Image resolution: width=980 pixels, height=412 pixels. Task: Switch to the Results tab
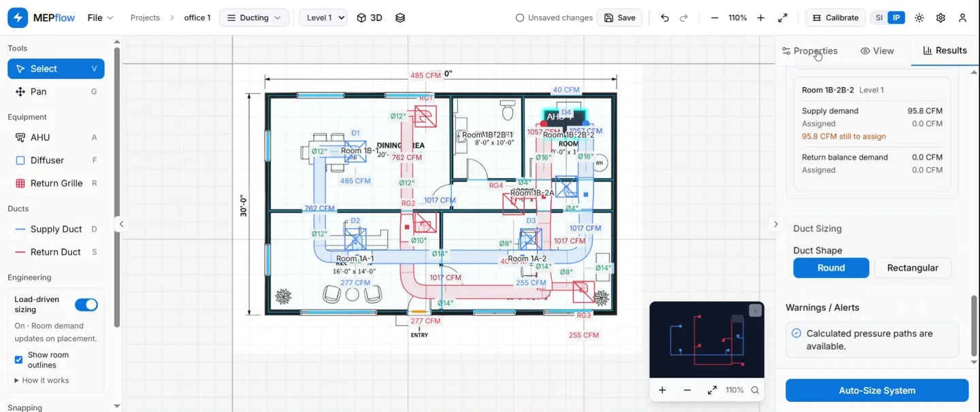945,51
